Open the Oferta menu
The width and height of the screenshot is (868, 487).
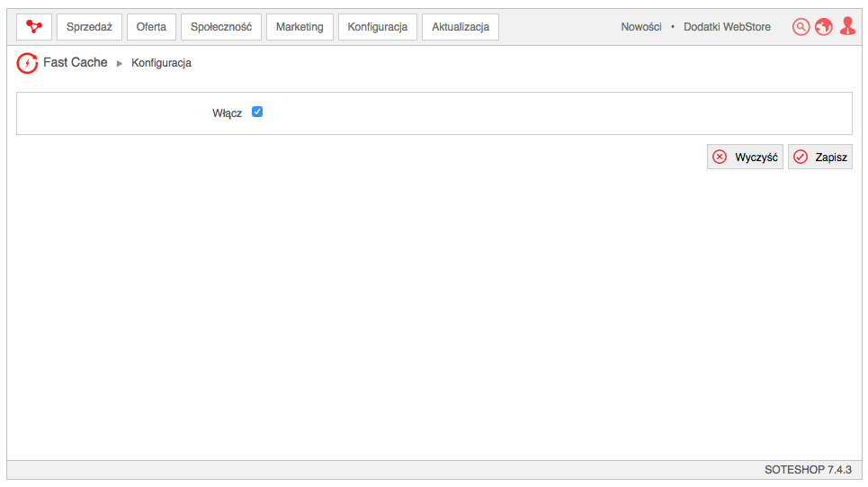151,27
